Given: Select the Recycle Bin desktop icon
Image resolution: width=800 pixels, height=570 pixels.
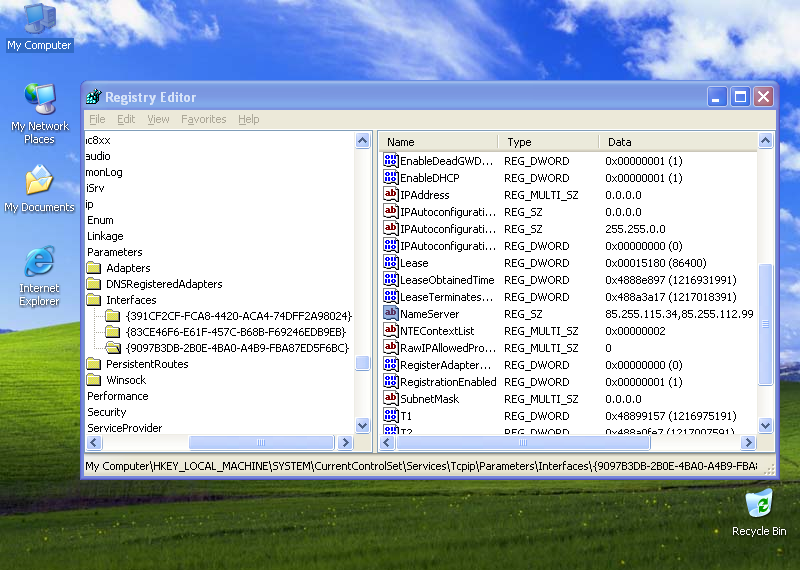Looking at the screenshot, I should click(759, 513).
